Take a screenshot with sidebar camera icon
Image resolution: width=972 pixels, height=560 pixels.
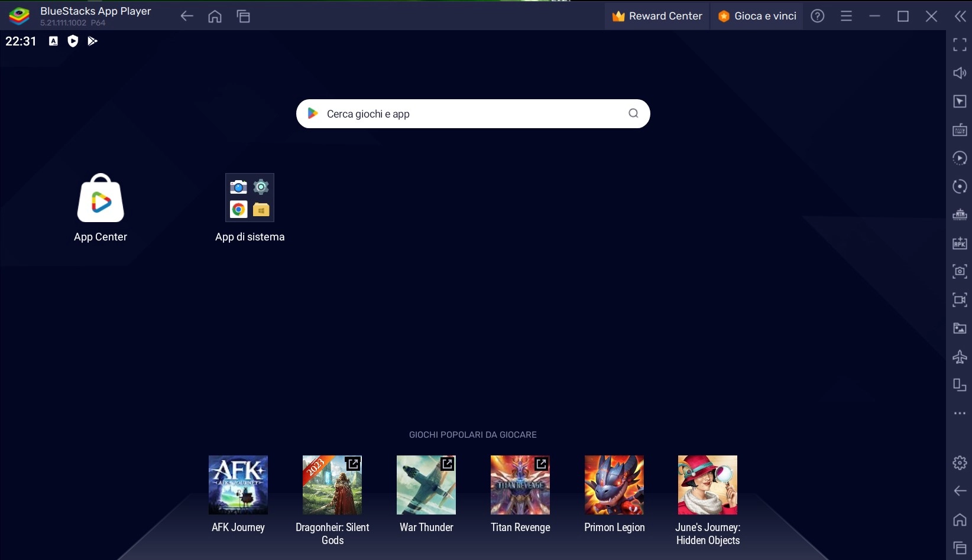pos(960,271)
